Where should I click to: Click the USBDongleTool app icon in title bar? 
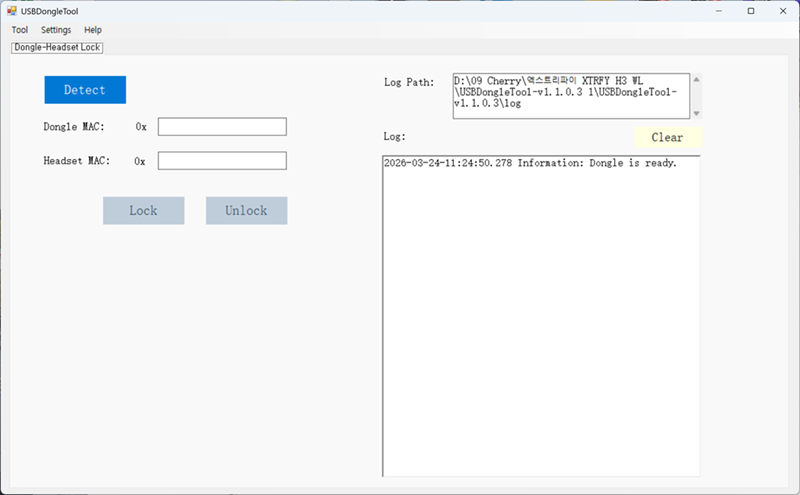[11, 11]
